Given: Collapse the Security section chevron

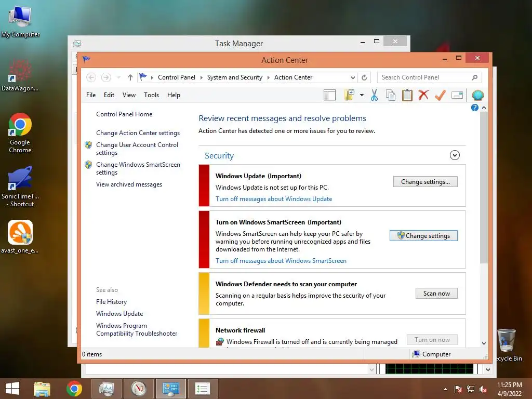Looking at the screenshot, I should click(x=455, y=155).
